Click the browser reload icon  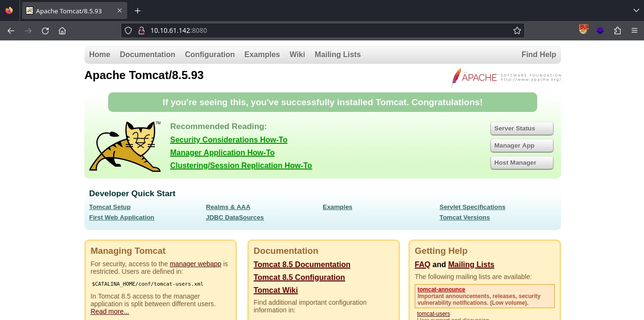pyautogui.click(x=45, y=30)
